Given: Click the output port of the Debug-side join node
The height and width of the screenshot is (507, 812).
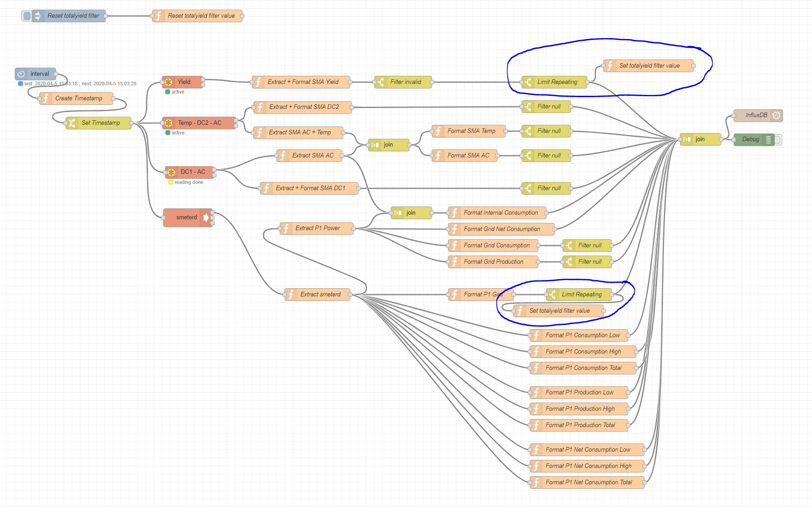Looking at the screenshot, I should [x=721, y=139].
